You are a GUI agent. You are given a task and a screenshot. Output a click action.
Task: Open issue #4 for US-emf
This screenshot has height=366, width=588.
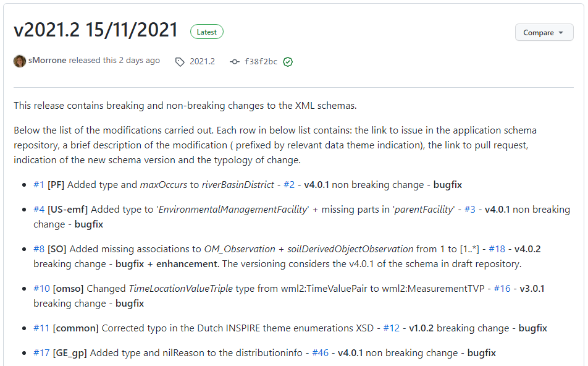[39, 210]
